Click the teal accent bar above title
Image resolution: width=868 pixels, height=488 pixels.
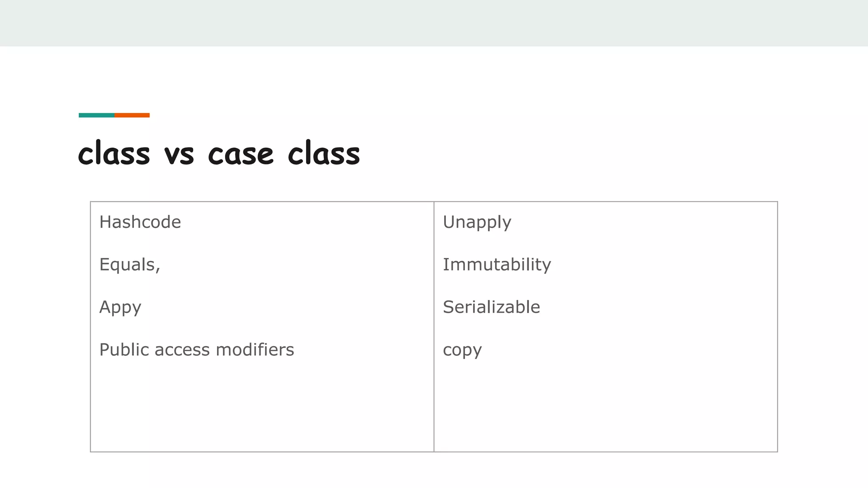point(97,115)
